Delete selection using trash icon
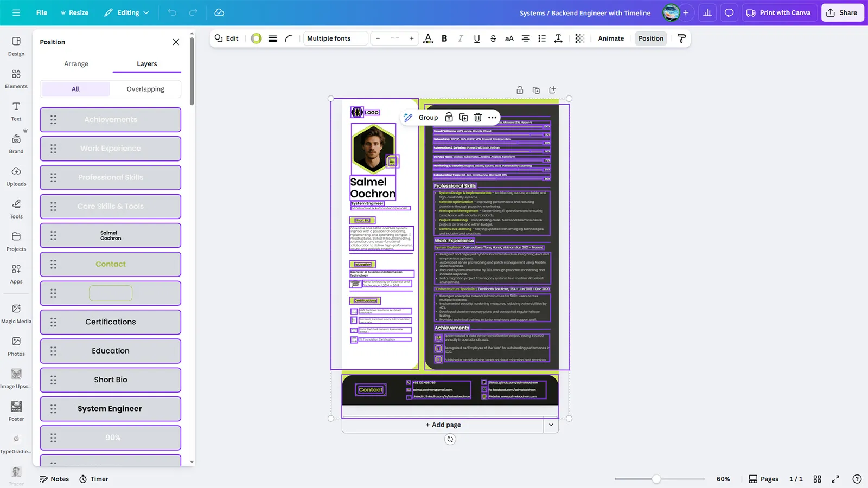Viewport: 868px width, 488px height. (x=477, y=118)
